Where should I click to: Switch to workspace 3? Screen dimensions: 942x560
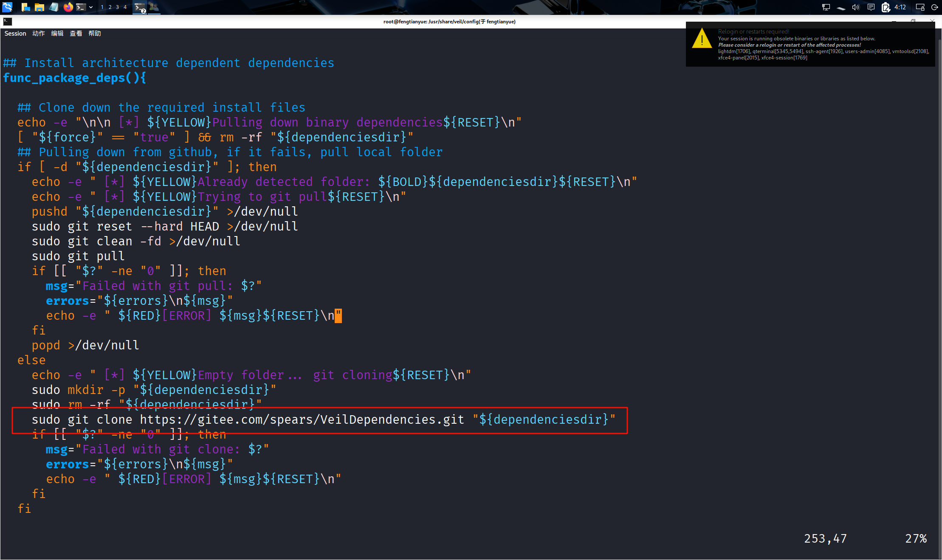[x=118, y=7]
